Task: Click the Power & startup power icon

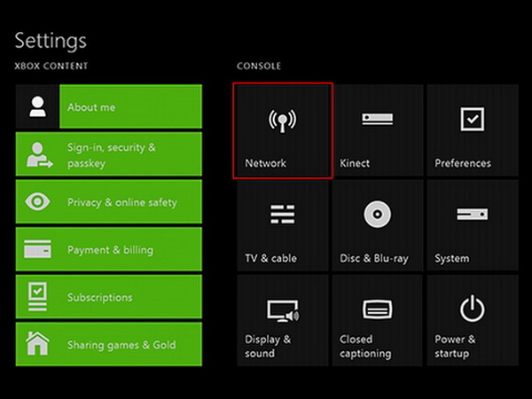Action: tap(473, 308)
